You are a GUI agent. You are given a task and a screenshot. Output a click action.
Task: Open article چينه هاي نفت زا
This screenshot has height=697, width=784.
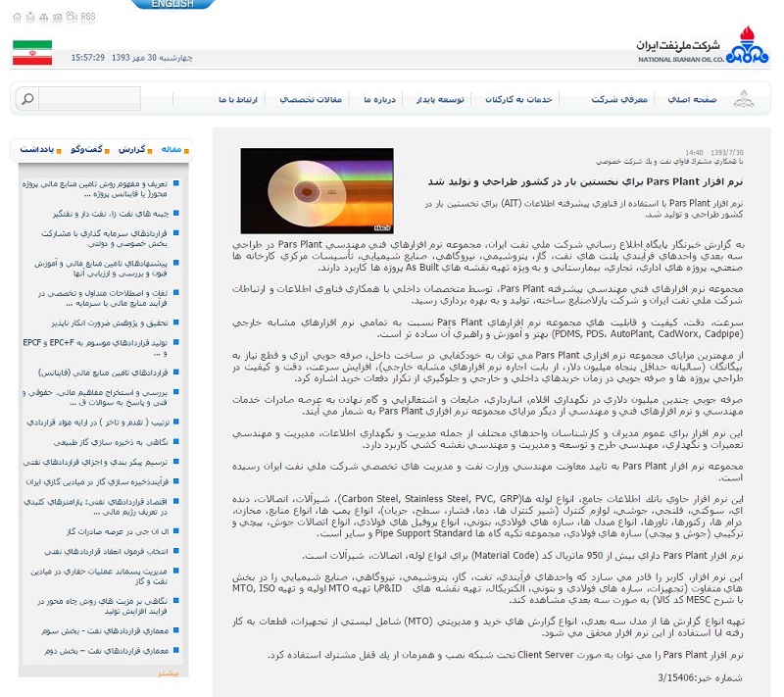[x=111, y=214]
